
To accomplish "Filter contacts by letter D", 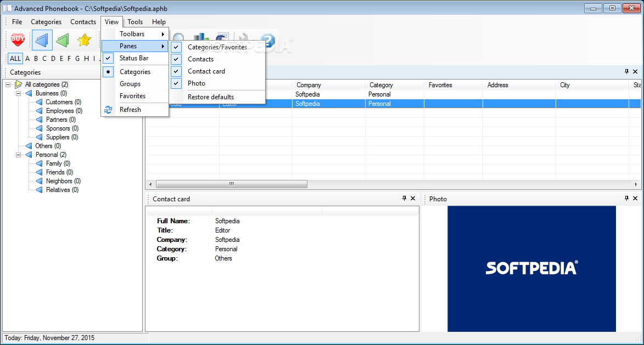I will point(53,58).
